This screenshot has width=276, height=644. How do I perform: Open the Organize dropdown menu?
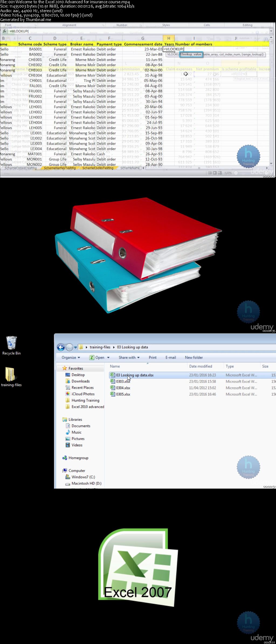(71, 357)
